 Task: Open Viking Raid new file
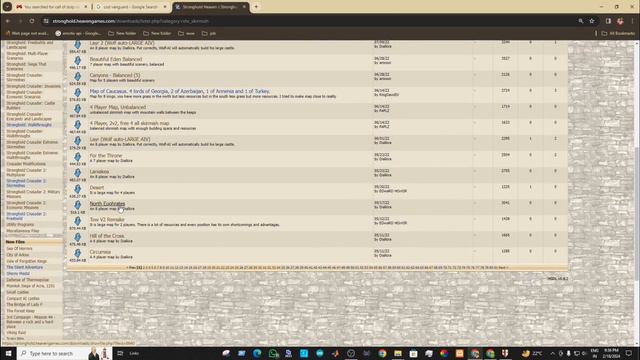16,332
